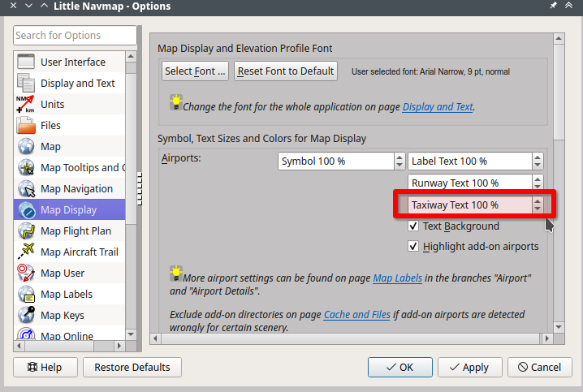
Task: Click the Map Keys key icon
Action: coord(26,316)
